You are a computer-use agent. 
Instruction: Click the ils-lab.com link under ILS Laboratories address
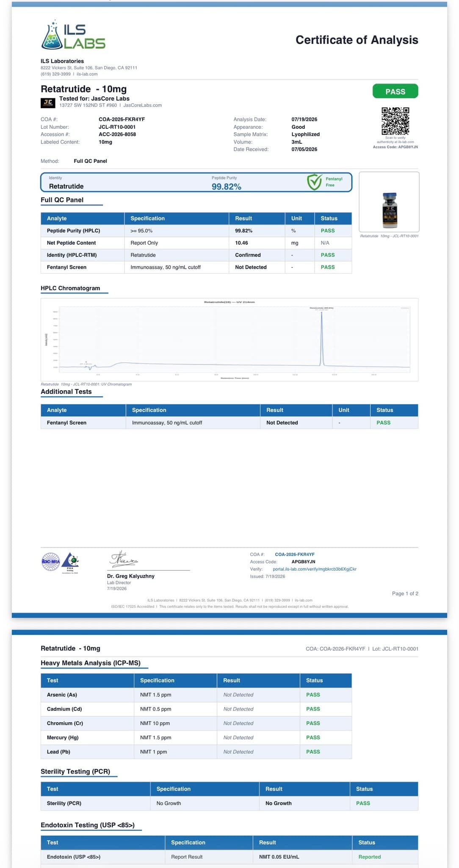(x=87, y=74)
